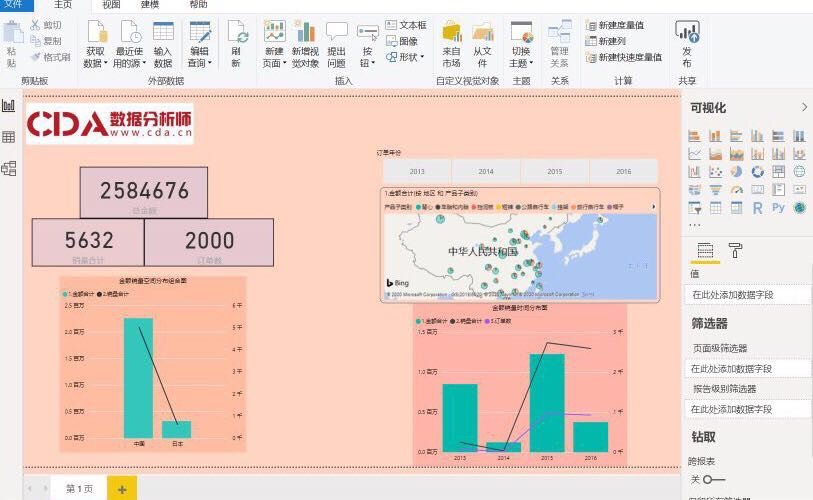This screenshot has width=813, height=500.
Task: Click the 刷新 refresh button
Action: point(236,44)
